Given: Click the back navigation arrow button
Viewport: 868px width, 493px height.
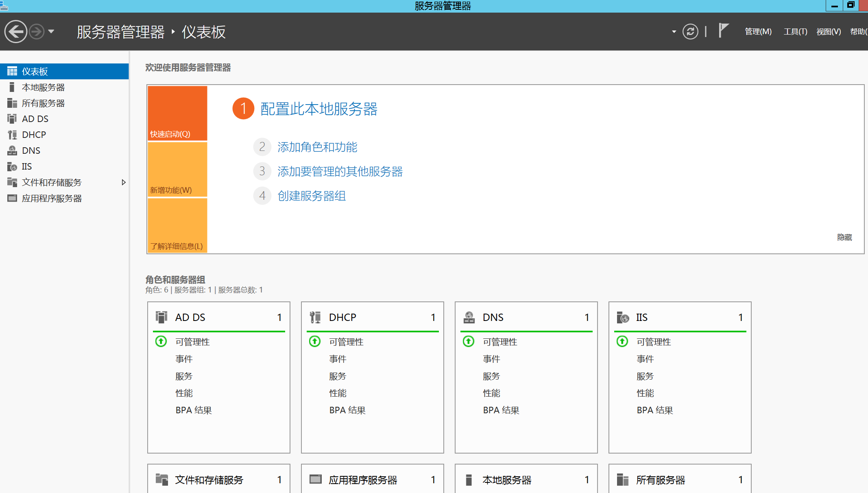Looking at the screenshot, I should tap(15, 31).
